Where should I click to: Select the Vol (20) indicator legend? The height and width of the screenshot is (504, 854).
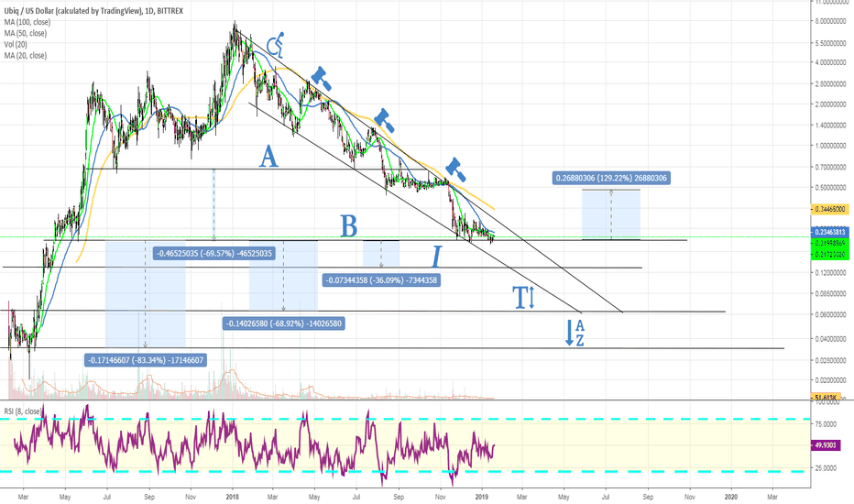16,44
